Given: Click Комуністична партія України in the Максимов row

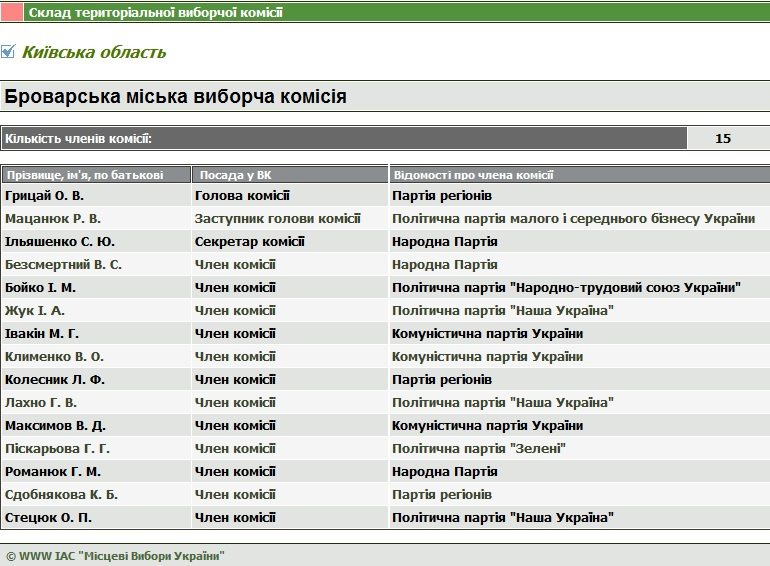Looking at the screenshot, I should point(487,426).
